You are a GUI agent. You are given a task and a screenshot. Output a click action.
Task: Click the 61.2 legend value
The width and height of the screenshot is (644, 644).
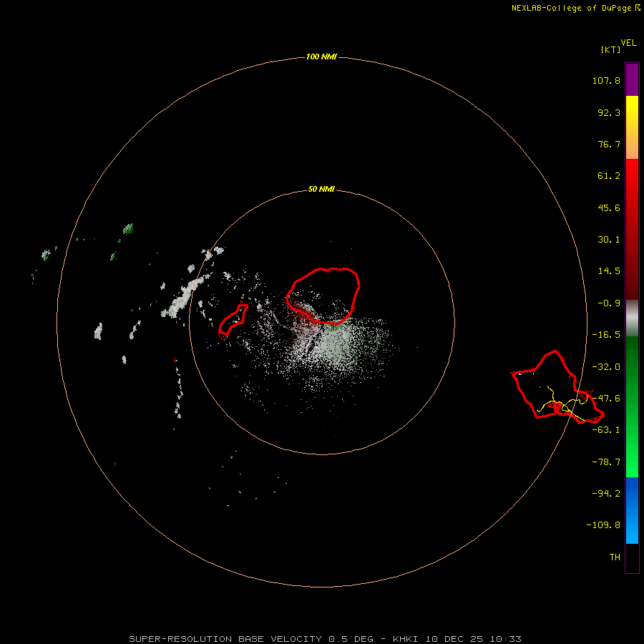coord(609,176)
